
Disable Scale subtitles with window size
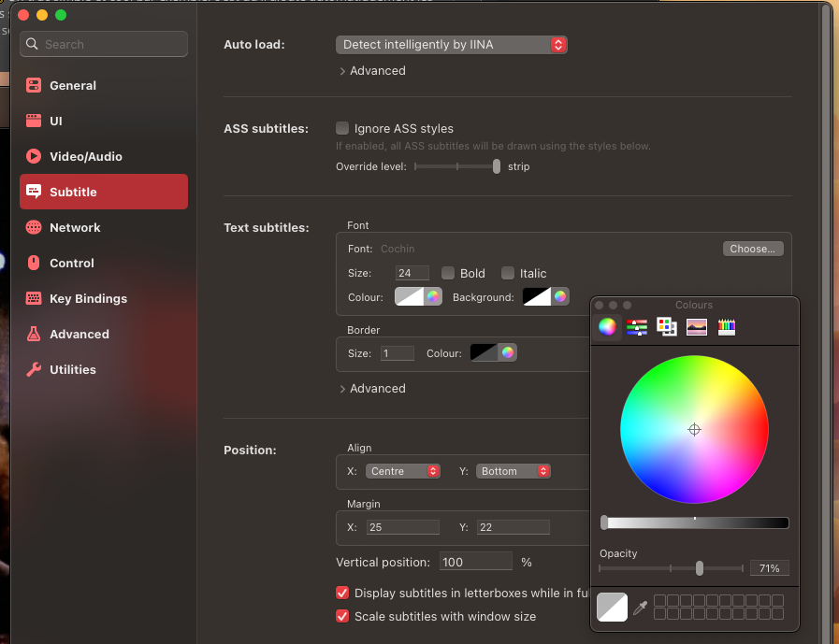coord(342,616)
